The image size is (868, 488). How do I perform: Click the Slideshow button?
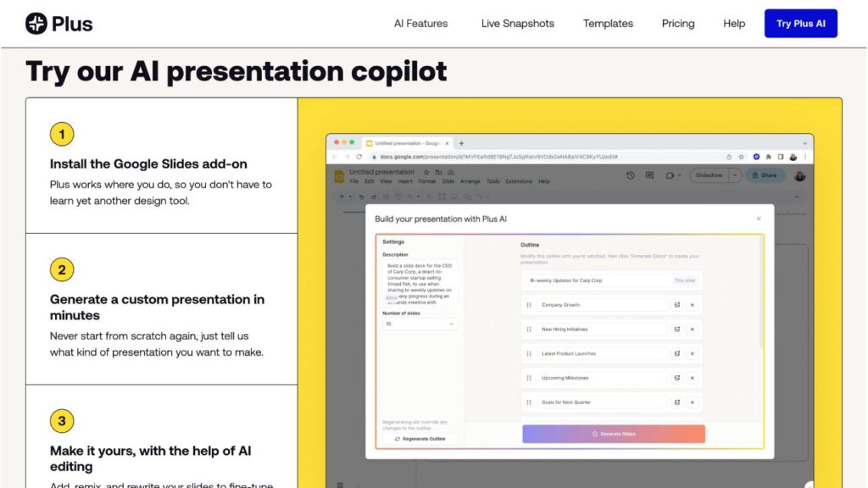click(x=709, y=175)
